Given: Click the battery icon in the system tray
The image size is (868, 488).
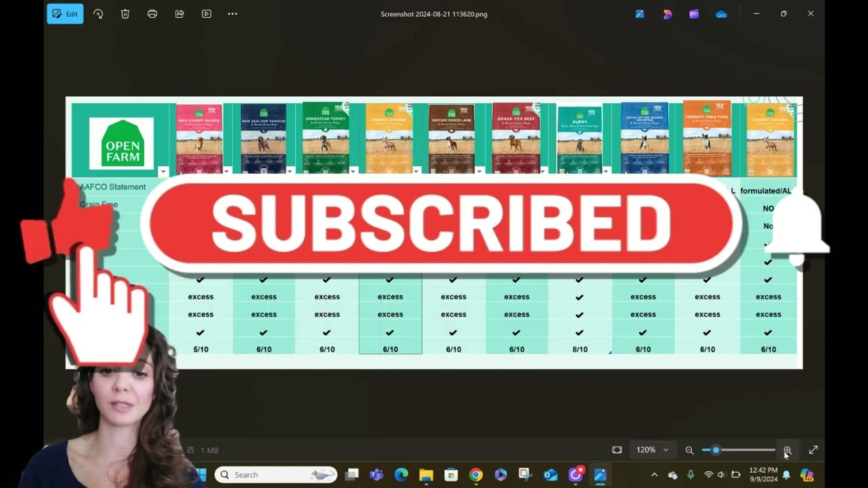Looking at the screenshot, I should (736, 475).
